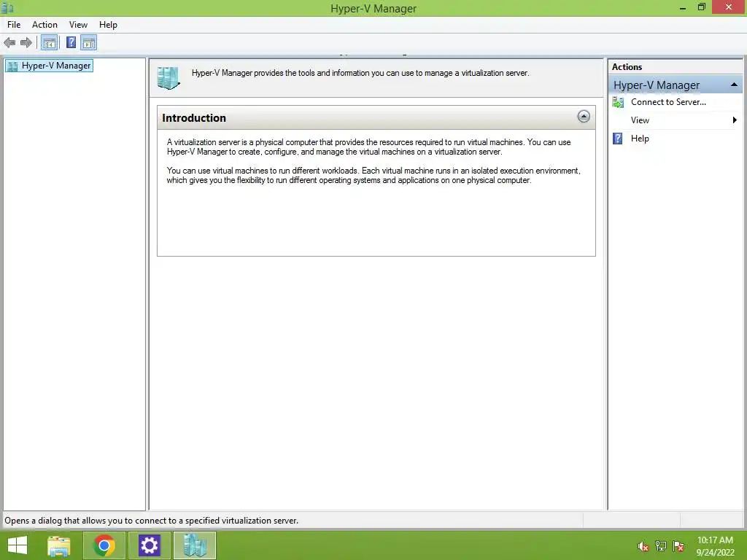The width and height of the screenshot is (747, 560).
Task: Open the File menu
Action: tap(14, 25)
